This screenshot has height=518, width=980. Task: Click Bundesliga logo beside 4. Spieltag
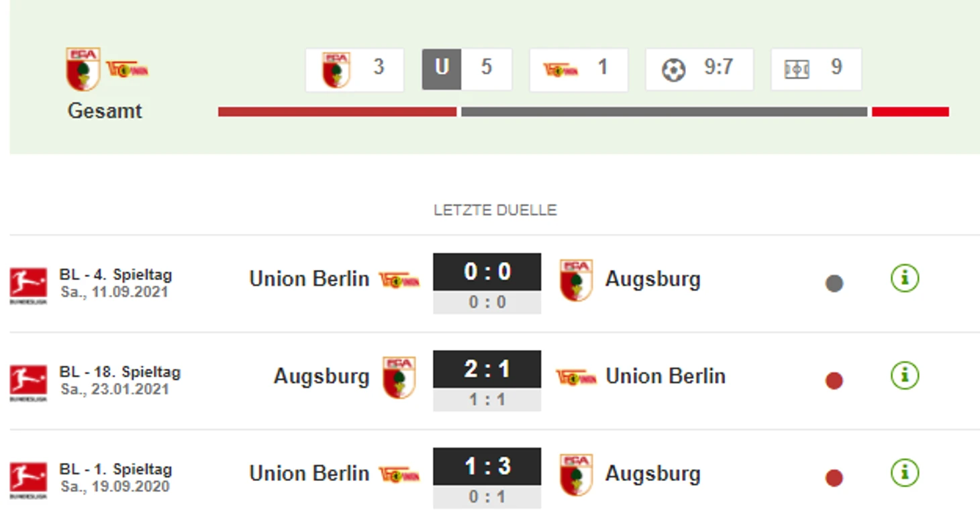click(x=28, y=285)
